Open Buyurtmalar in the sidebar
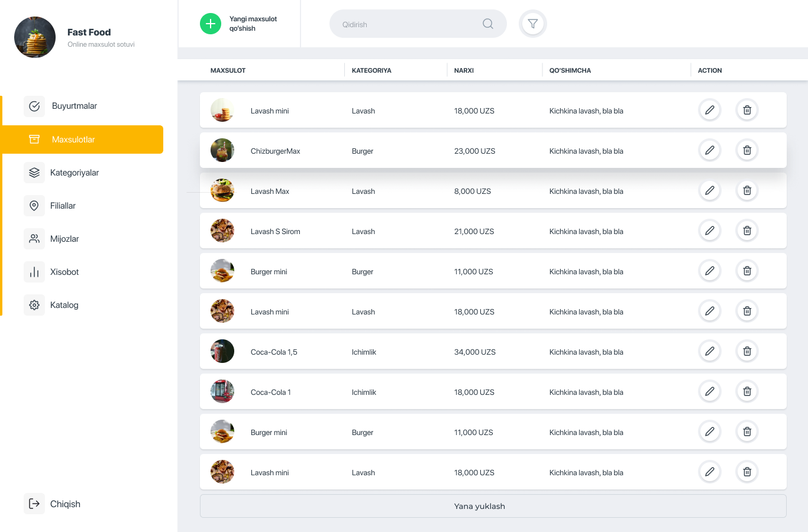The width and height of the screenshot is (808, 532). (74, 106)
